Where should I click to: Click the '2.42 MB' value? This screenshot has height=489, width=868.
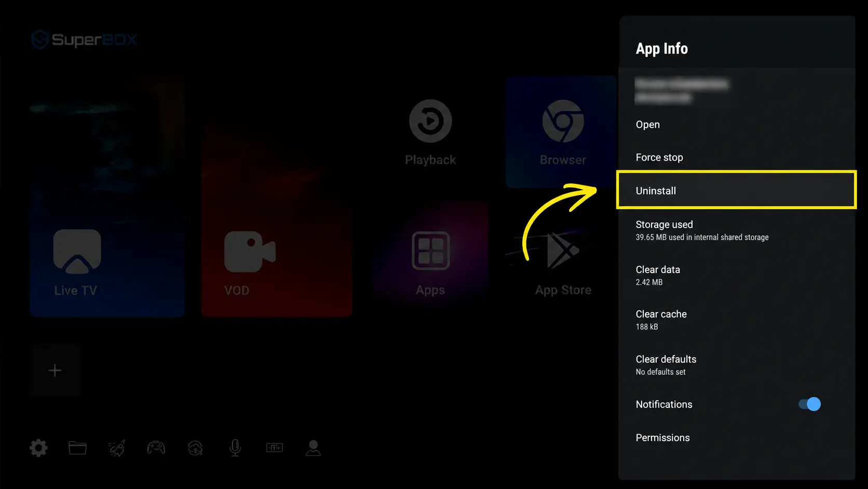tap(649, 282)
